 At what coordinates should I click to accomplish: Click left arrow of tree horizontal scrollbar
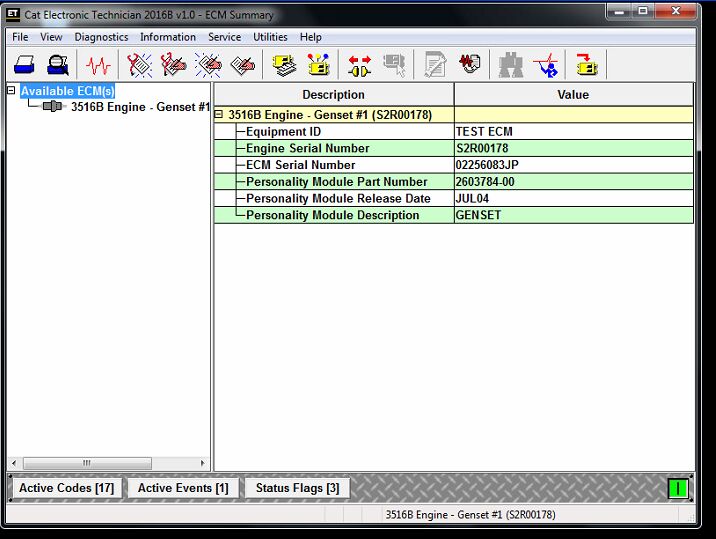point(14,463)
